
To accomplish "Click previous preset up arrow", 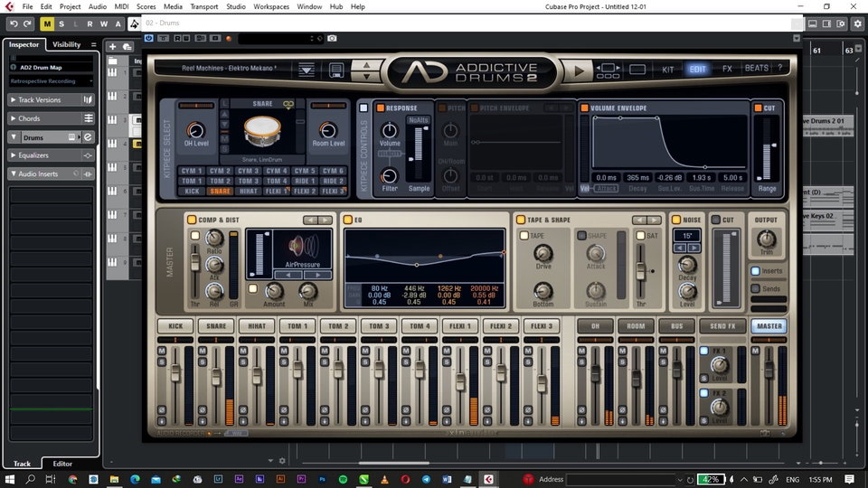I will 366,65.
